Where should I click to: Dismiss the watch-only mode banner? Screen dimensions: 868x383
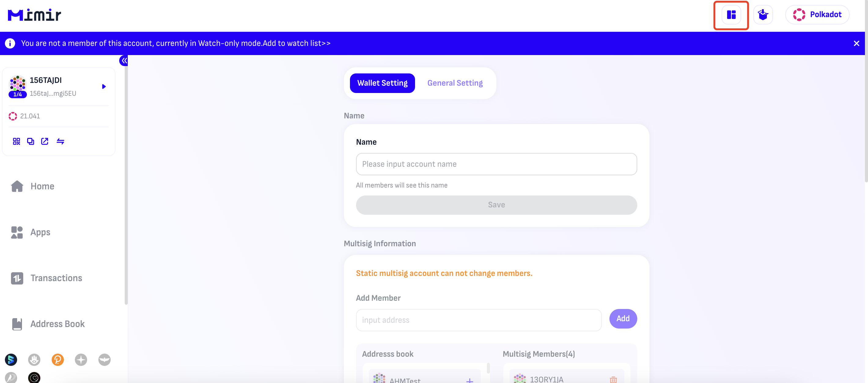tap(856, 43)
